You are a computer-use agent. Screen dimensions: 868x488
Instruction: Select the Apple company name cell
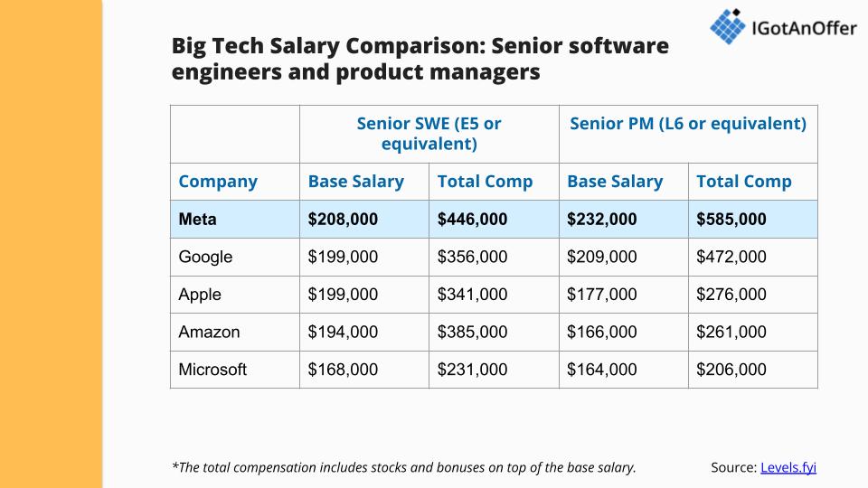click(200, 295)
